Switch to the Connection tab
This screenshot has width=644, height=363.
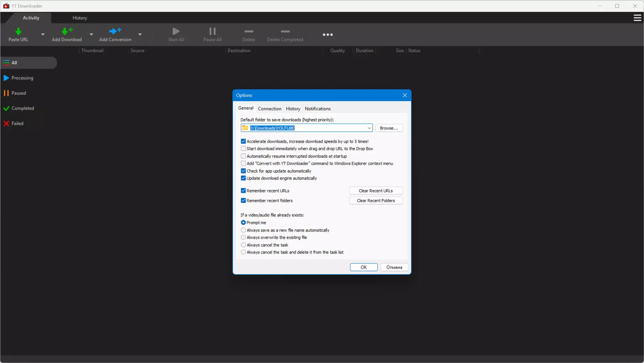[x=269, y=109]
